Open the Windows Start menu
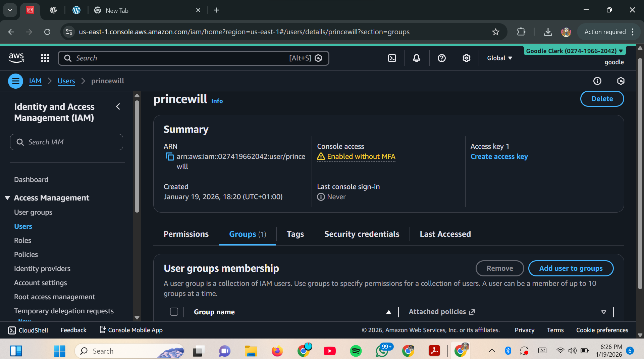The width and height of the screenshot is (644, 359). coord(59,351)
